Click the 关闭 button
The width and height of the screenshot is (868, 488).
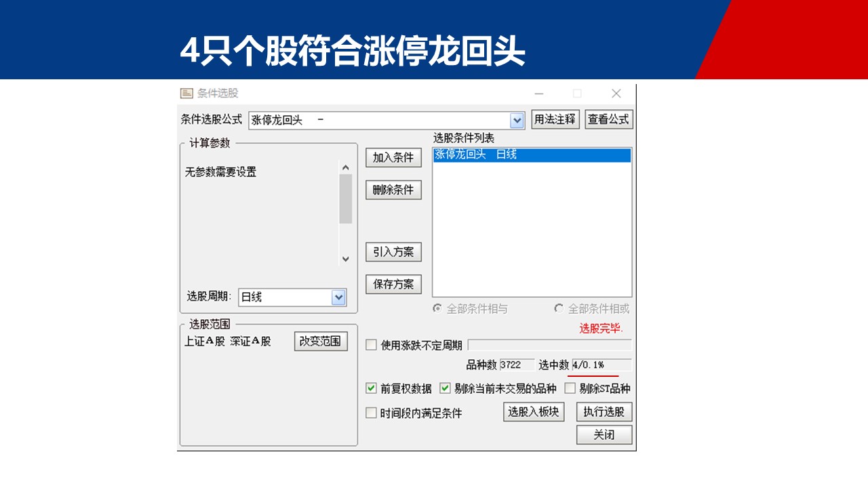tap(604, 434)
